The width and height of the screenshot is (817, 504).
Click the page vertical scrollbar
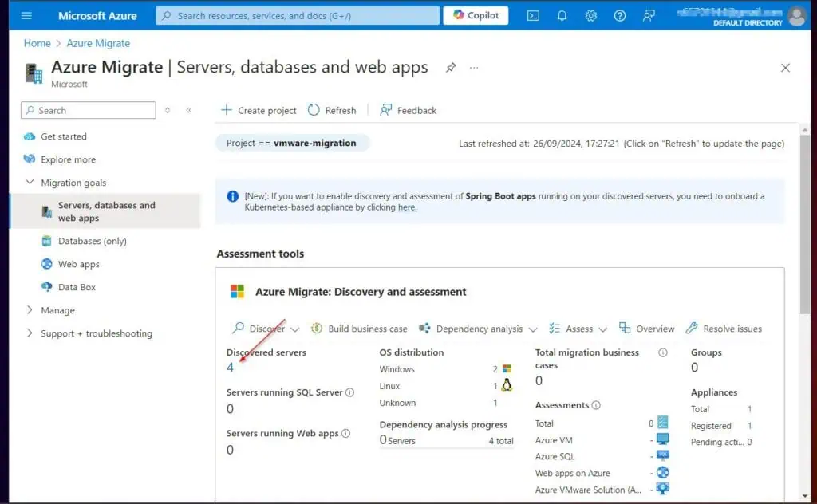click(x=805, y=223)
